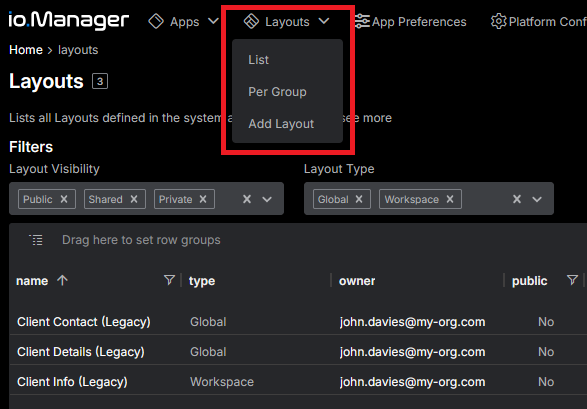Click owner email in Client Details row

(413, 352)
